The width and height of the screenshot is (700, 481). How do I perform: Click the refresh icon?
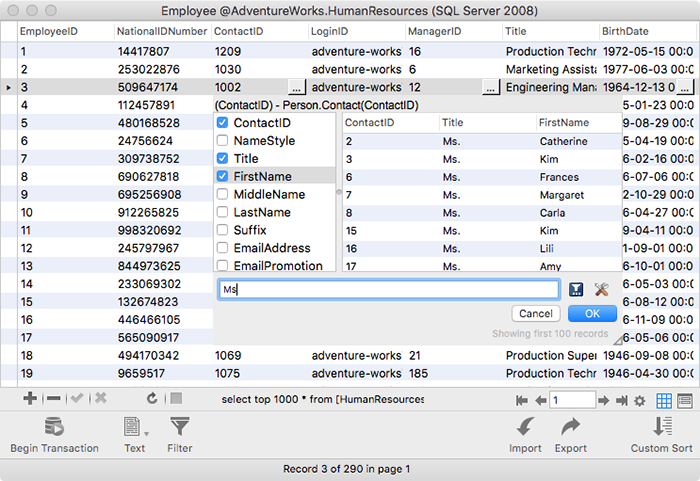pos(151,398)
